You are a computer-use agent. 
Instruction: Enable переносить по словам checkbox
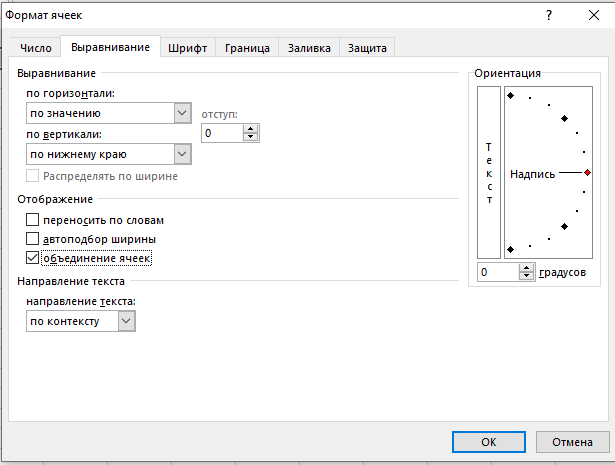(x=32, y=220)
